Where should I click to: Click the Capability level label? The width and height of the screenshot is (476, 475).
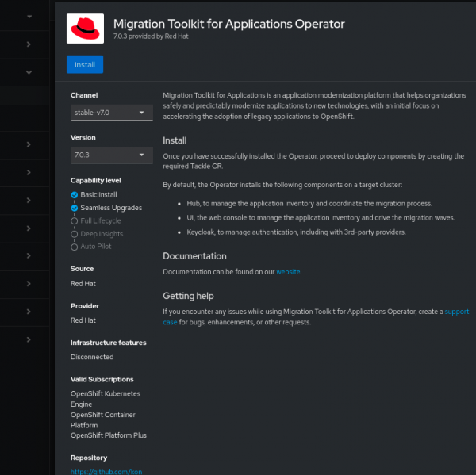tap(96, 180)
